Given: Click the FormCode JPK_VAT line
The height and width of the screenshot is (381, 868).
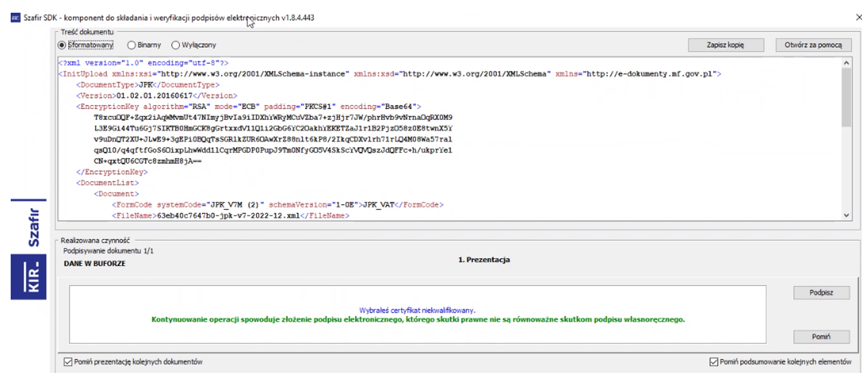Looking at the screenshot, I should (278, 204).
